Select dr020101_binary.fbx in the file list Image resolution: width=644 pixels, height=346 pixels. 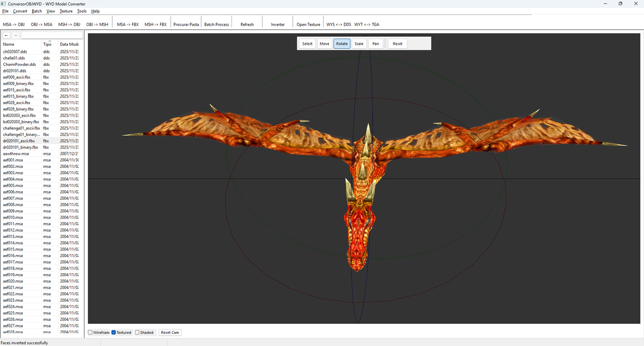coord(21,147)
